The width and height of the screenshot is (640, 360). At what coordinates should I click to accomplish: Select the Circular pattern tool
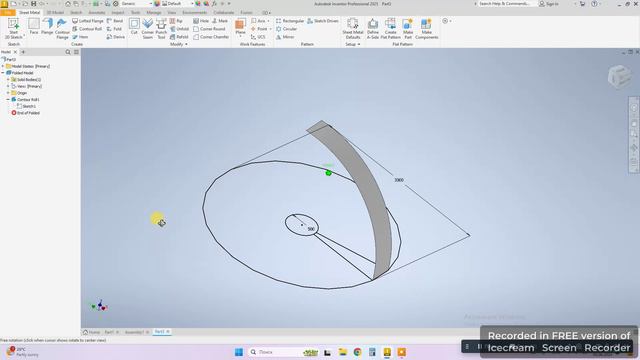pos(286,29)
